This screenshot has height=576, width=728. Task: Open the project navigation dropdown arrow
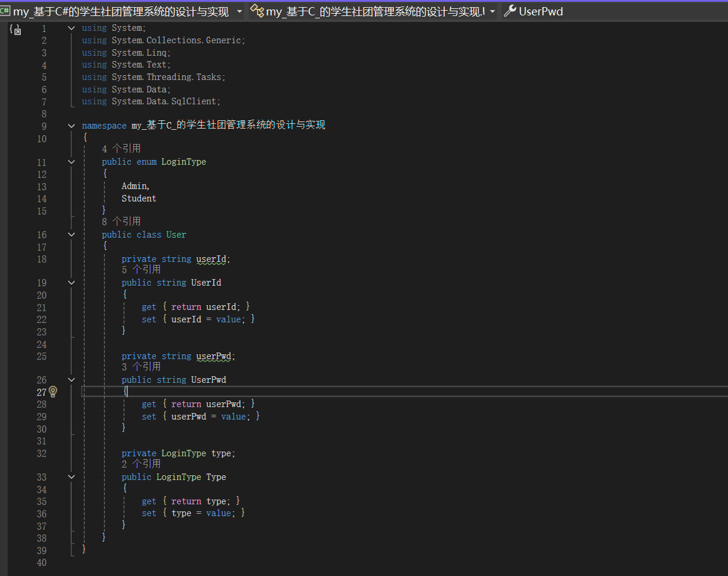pyautogui.click(x=239, y=11)
